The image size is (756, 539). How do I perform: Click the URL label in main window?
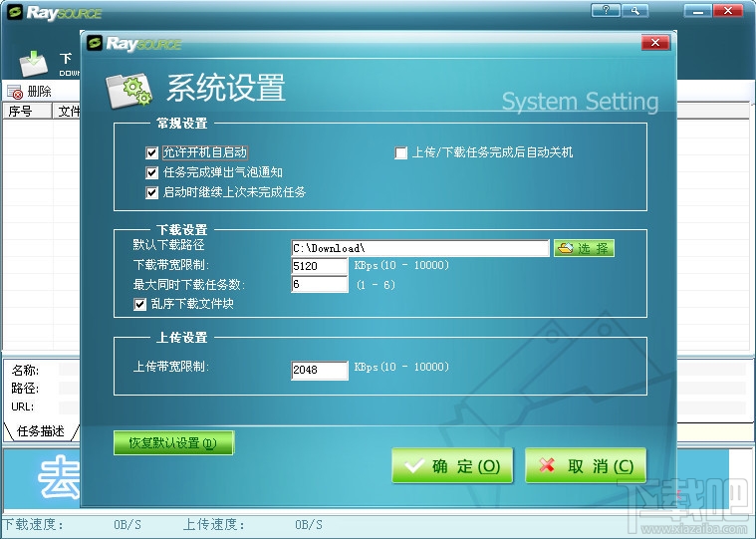click(x=23, y=406)
